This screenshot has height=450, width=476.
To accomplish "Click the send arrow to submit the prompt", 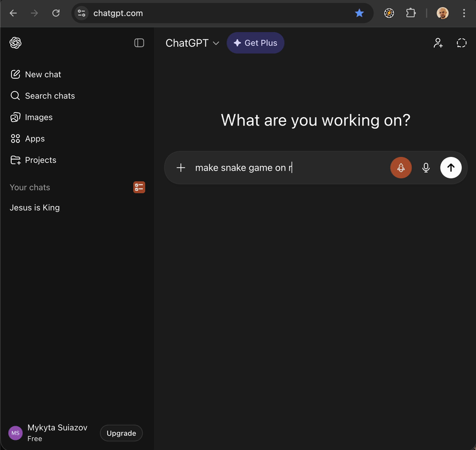I will [451, 168].
